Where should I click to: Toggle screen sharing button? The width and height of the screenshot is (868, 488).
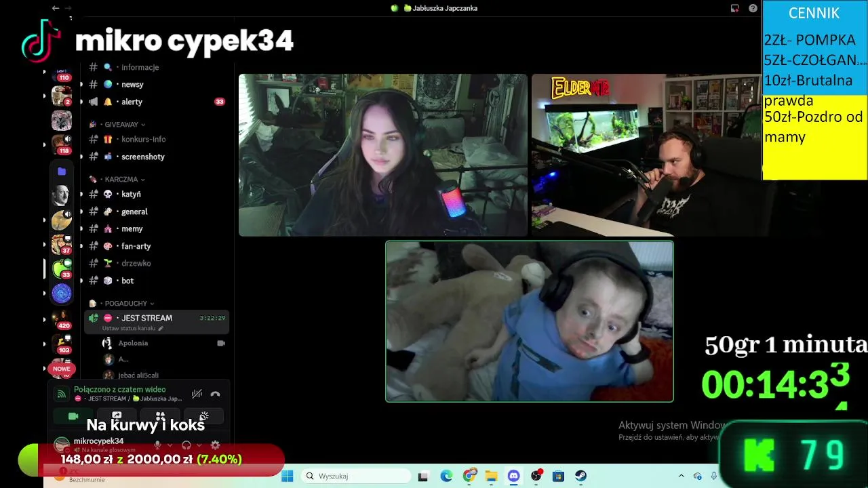(117, 416)
